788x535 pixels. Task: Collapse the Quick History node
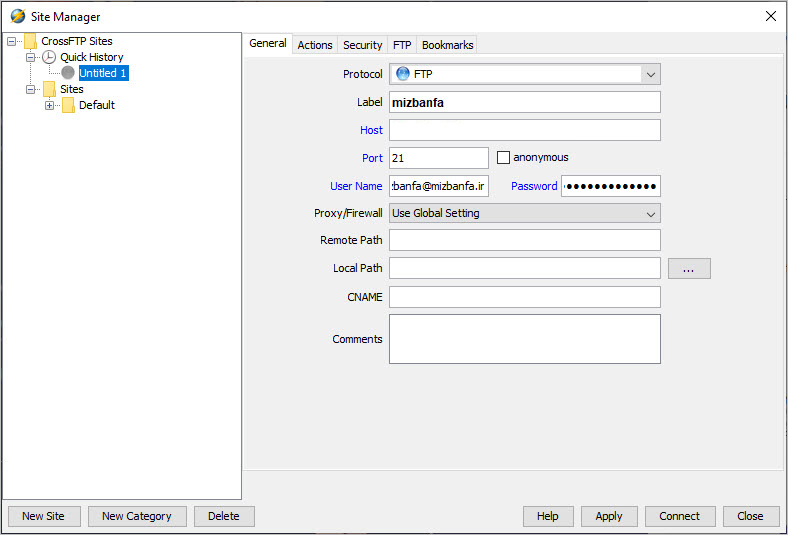30,57
